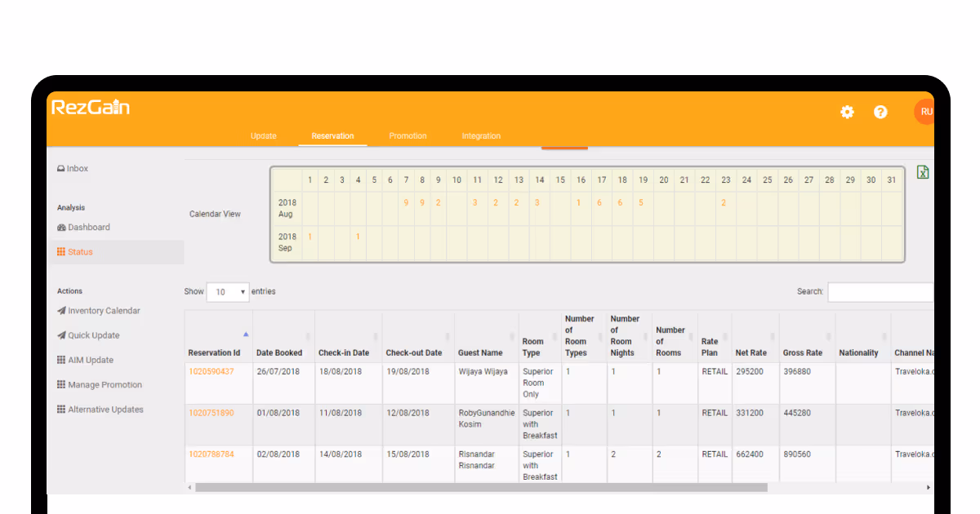
Task: Open Quick Update
Action: pyautogui.click(x=88, y=335)
